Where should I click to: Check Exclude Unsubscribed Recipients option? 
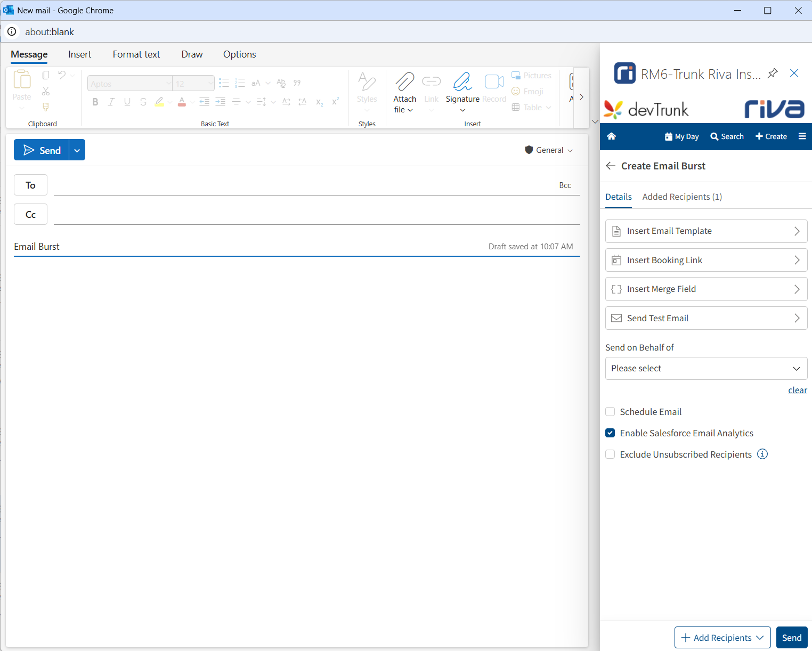coord(611,454)
